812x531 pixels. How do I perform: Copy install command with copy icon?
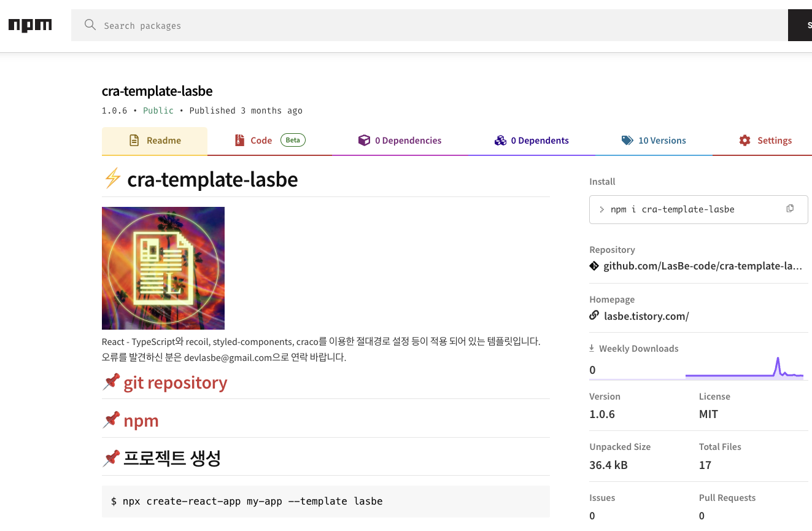point(790,209)
